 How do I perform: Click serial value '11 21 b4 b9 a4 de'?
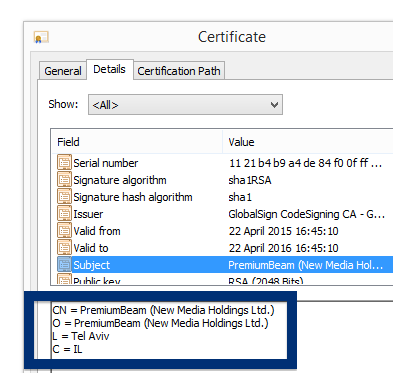tap(305, 163)
